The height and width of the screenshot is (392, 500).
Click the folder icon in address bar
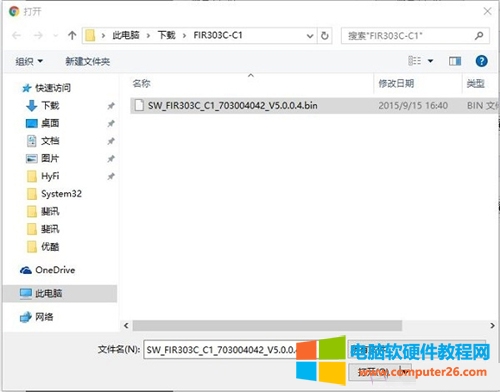pyautogui.click(x=90, y=35)
